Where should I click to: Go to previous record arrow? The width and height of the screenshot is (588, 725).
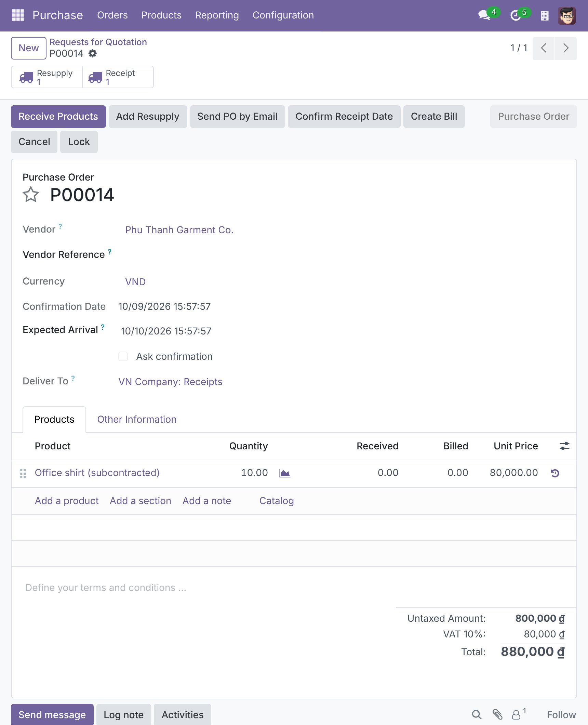(544, 48)
